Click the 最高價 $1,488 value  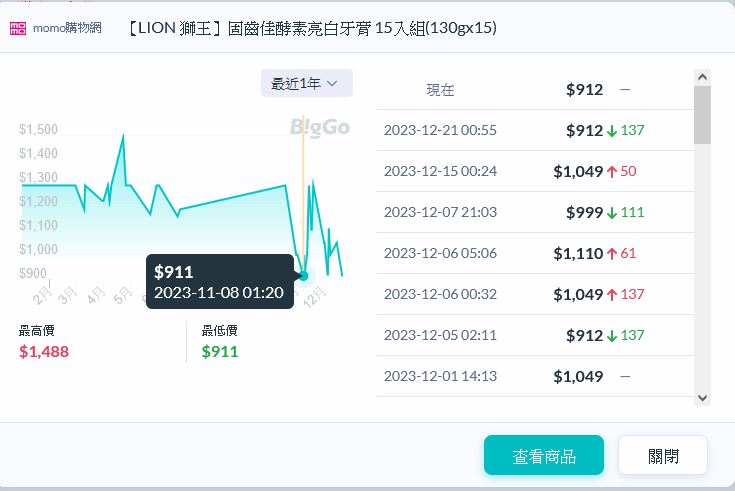[44, 351]
